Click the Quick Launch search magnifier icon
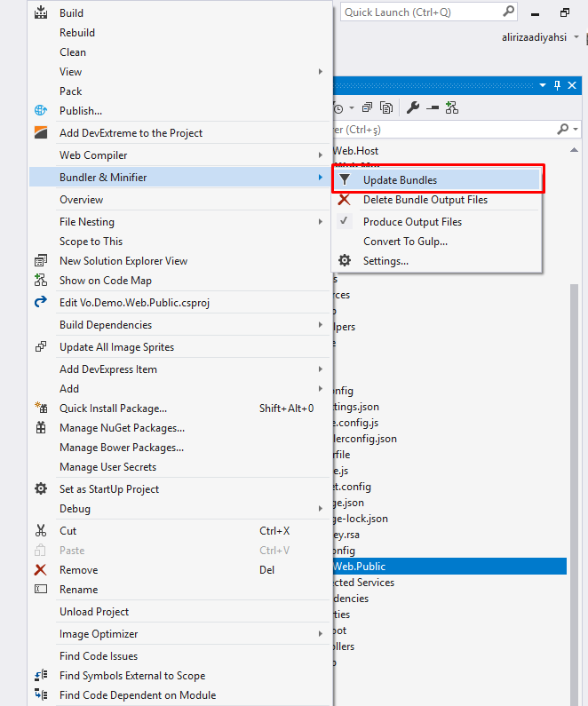588x706 pixels. coord(508,12)
